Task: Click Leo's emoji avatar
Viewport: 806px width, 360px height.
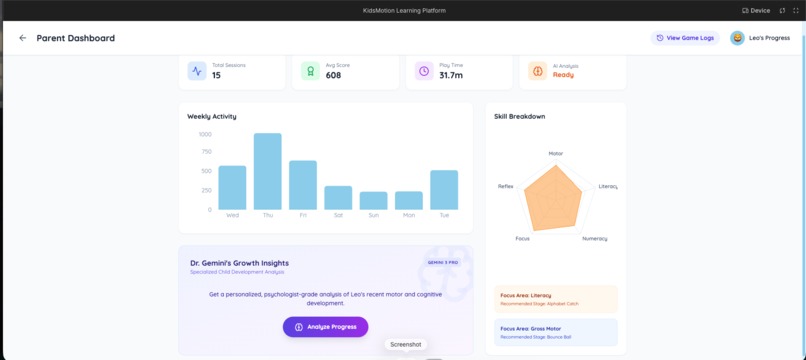Action: click(737, 38)
